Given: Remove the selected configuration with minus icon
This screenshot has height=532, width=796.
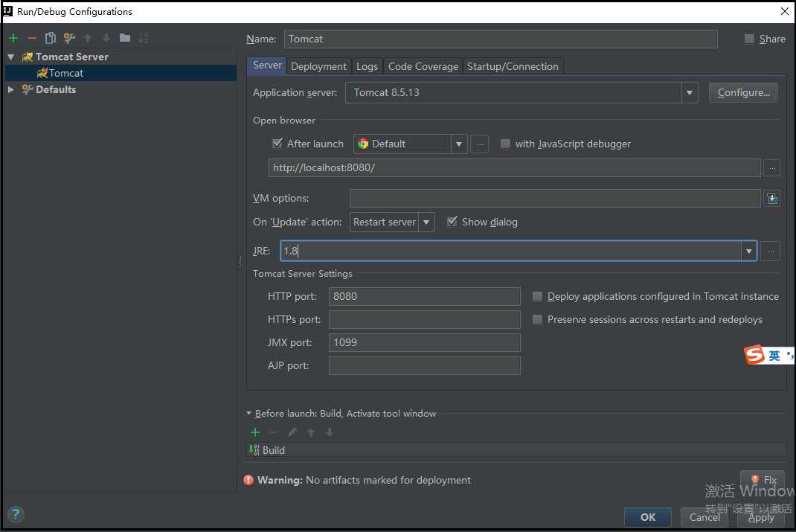Looking at the screenshot, I should pos(31,38).
